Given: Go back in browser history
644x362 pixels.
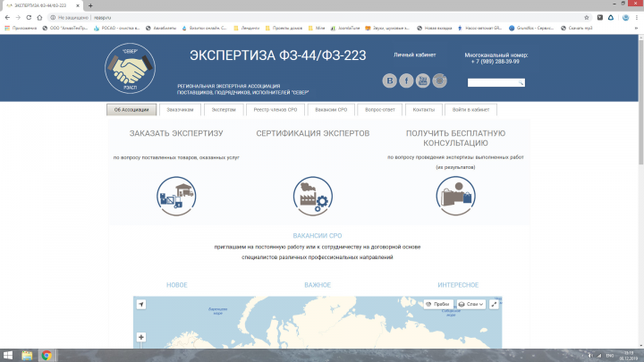Looking at the screenshot, I should point(7,17).
